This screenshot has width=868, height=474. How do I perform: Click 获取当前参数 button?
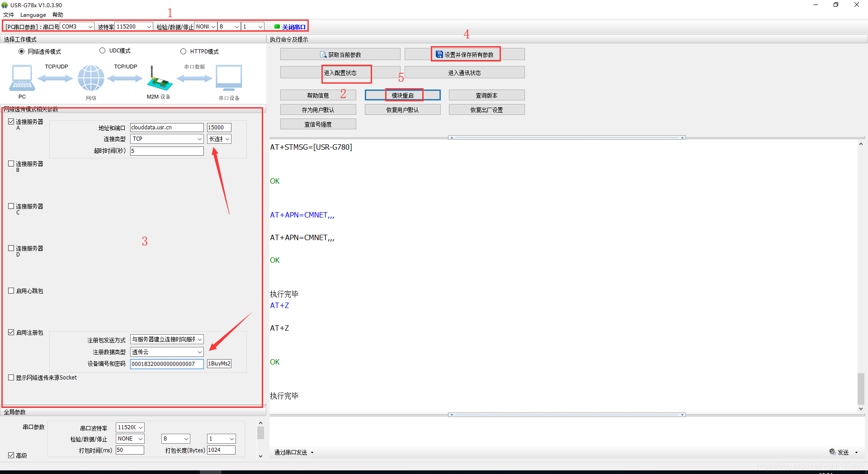340,54
